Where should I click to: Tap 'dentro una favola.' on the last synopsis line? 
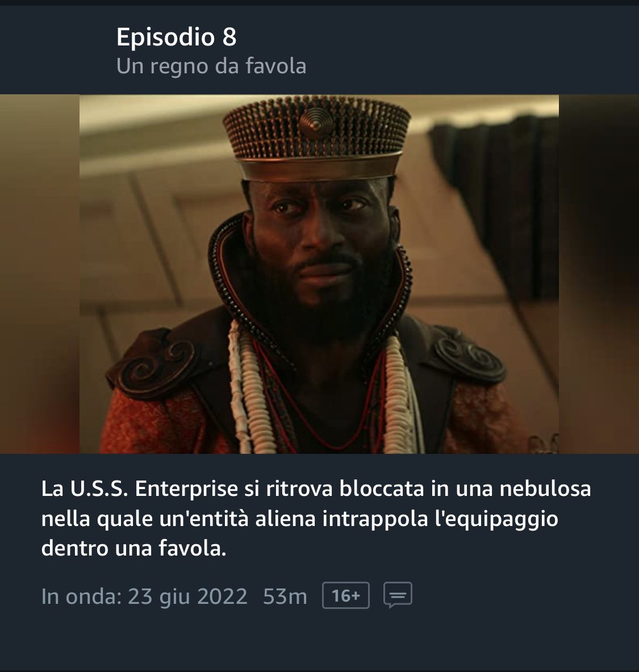click(x=133, y=548)
